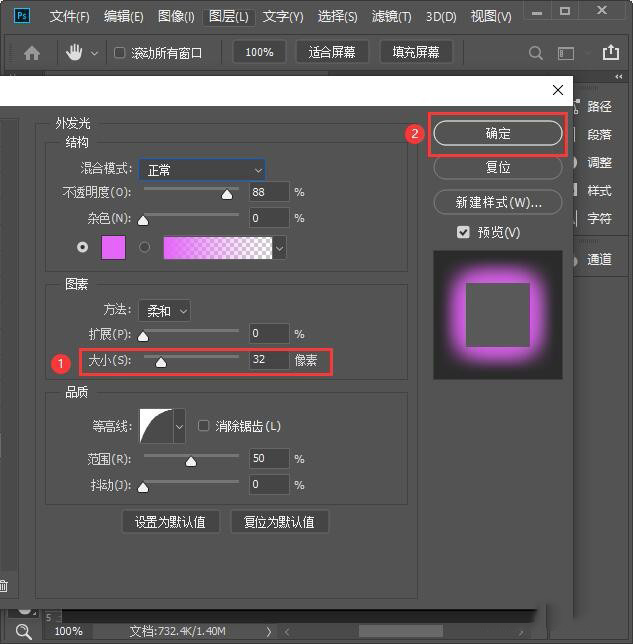
Task: Open the 3D(D) menu
Action: [x=441, y=16]
